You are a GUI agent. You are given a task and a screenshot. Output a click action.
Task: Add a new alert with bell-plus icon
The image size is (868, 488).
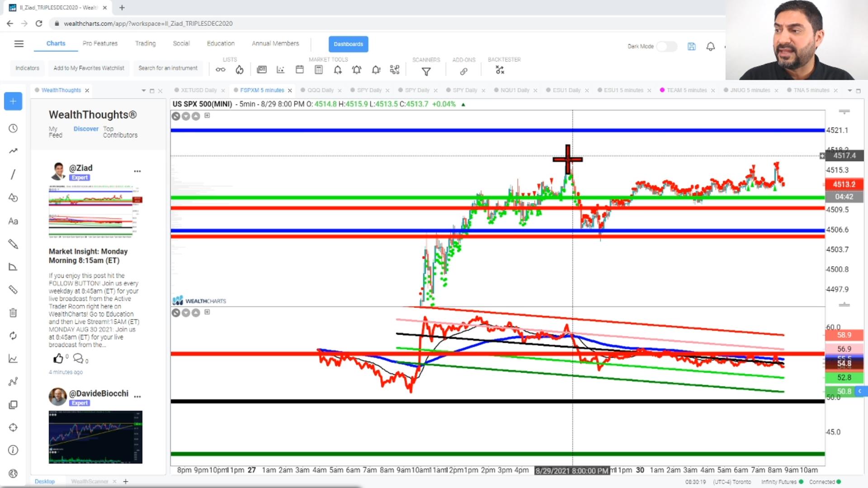click(338, 70)
